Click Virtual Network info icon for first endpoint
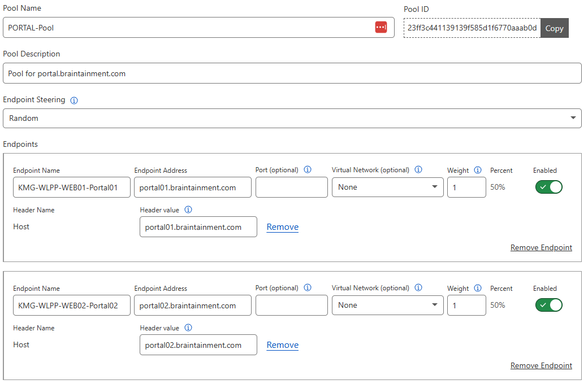This screenshot has width=588, height=384. pos(418,170)
